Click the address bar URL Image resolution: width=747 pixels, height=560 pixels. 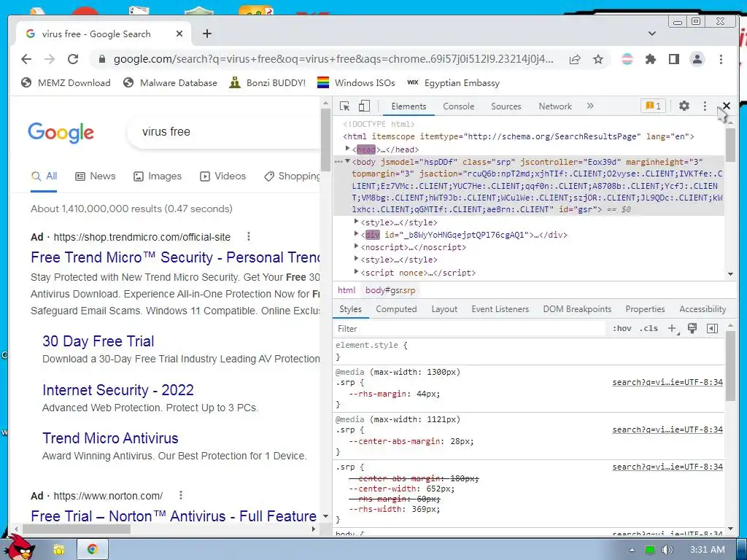[333, 59]
